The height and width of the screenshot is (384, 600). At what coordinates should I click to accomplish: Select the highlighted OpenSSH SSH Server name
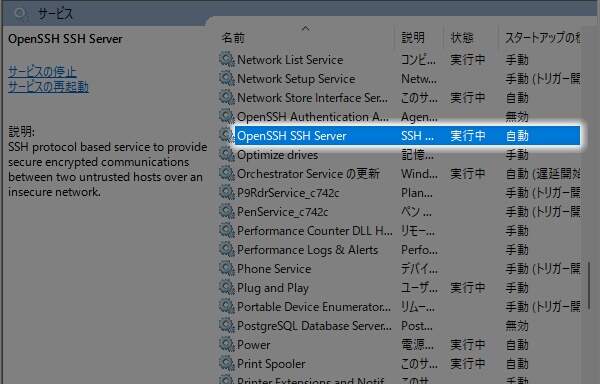(292, 136)
